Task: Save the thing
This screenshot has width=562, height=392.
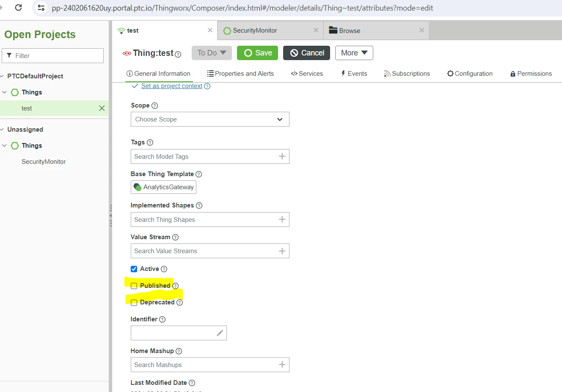Action: pos(257,53)
